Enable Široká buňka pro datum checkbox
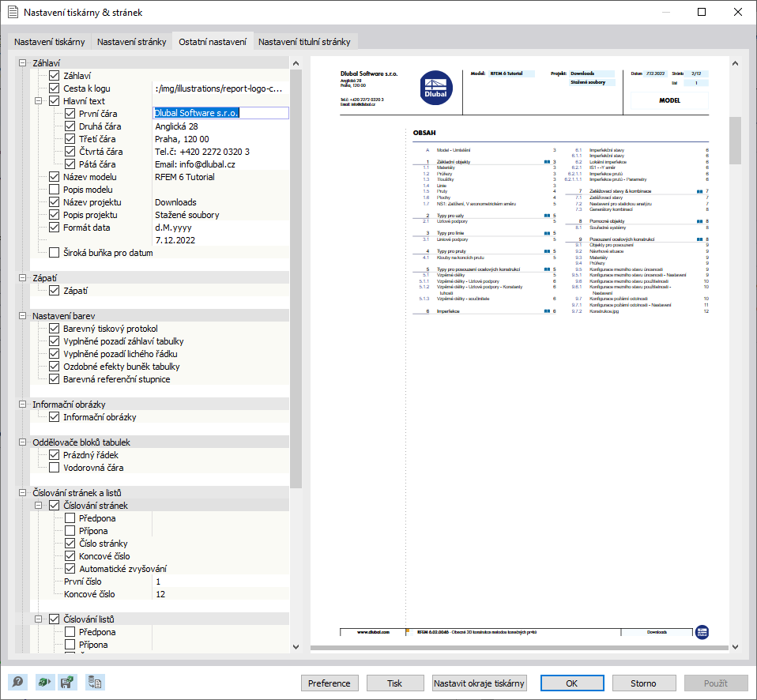757x700 pixels. pyautogui.click(x=54, y=253)
